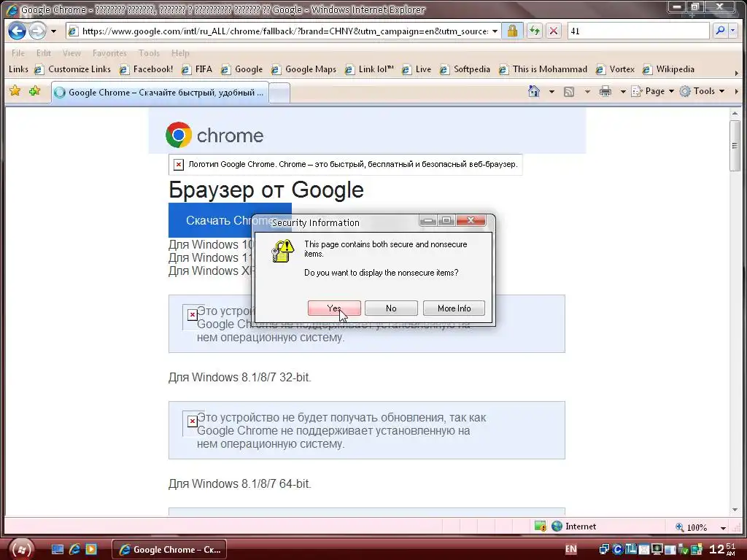Open the Wikipedia favorites link
Screen dimensions: 747x560
(x=668, y=69)
